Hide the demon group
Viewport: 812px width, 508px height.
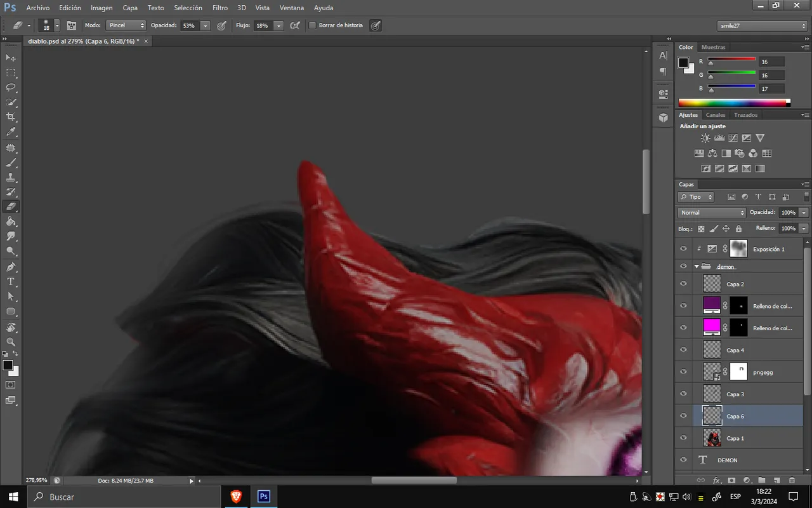tap(683, 266)
